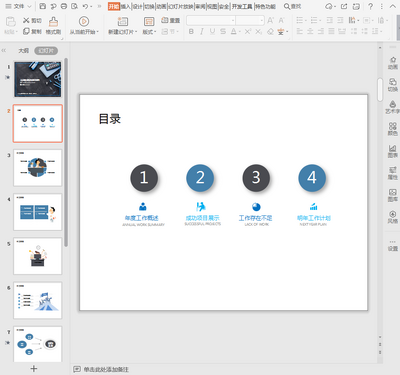The height and width of the screenshot is (375, 400).
Task: Open the Special Features (特色功能) tab
Action: pyautogui.click(x=266, y=6)
